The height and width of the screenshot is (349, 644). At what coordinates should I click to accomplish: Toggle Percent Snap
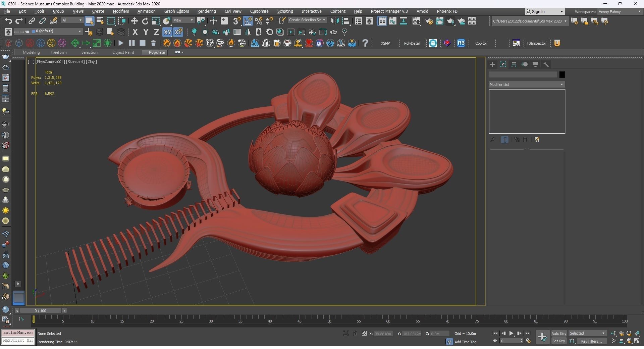[259, 21]
